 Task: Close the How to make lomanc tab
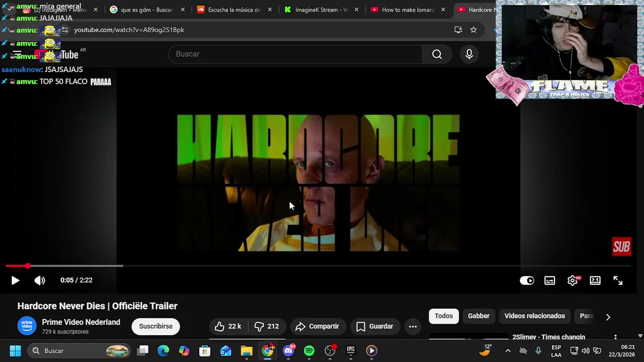443,10
